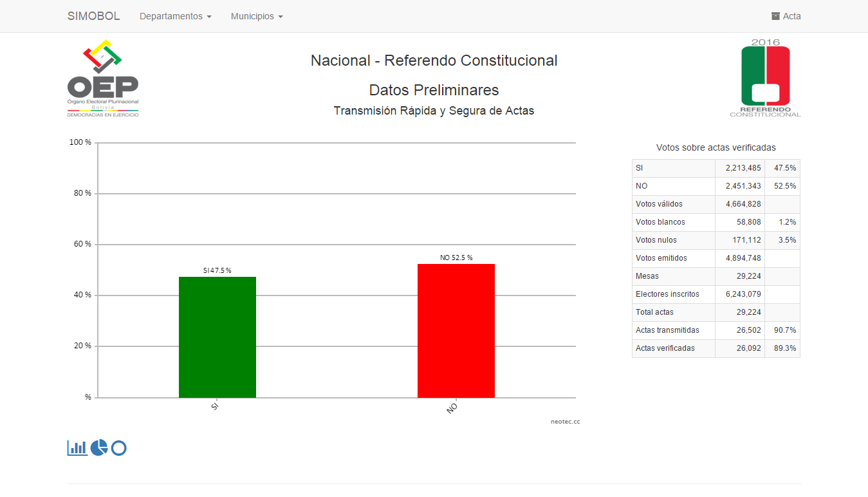Click the red NO bar

(456, 330)
